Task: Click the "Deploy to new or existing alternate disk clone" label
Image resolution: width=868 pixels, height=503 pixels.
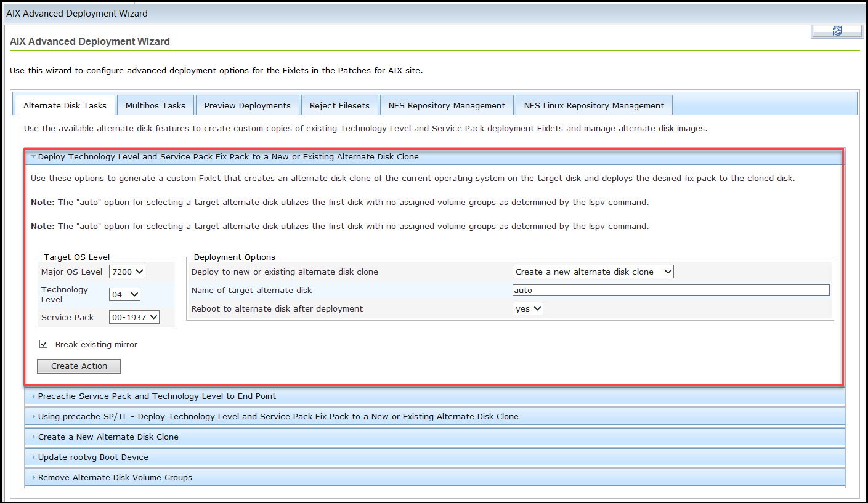Action: point(285,272)
